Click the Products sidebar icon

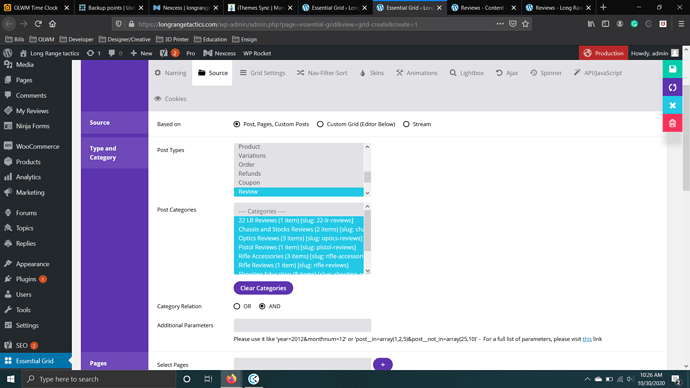pos(8,161)
